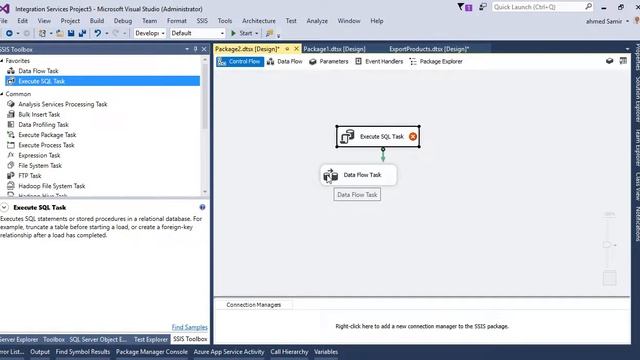
Task: Collapse the Execute SQL Task description section
Action: pos(4,207)
